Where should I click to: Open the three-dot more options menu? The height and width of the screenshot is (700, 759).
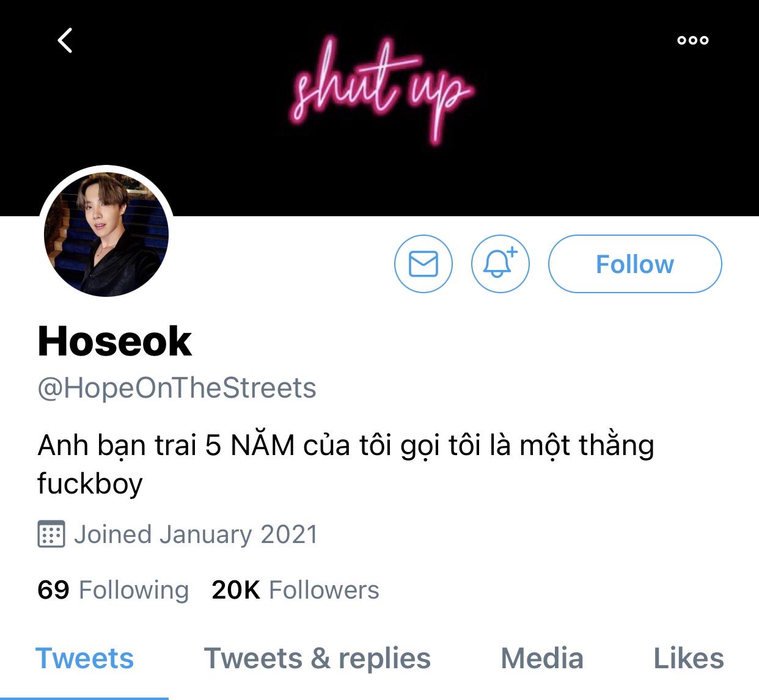click(x=692, y=40)
